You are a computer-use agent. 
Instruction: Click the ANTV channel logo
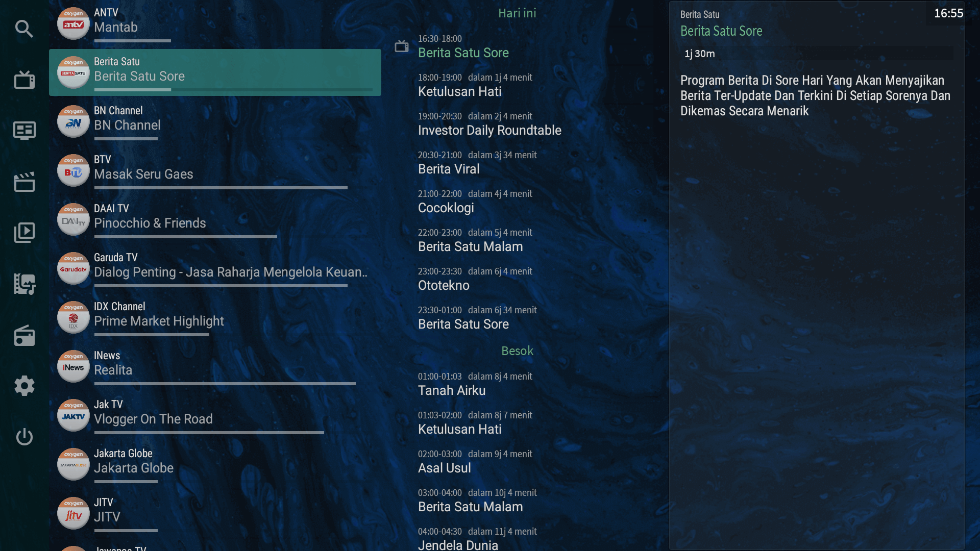point(73,23)
